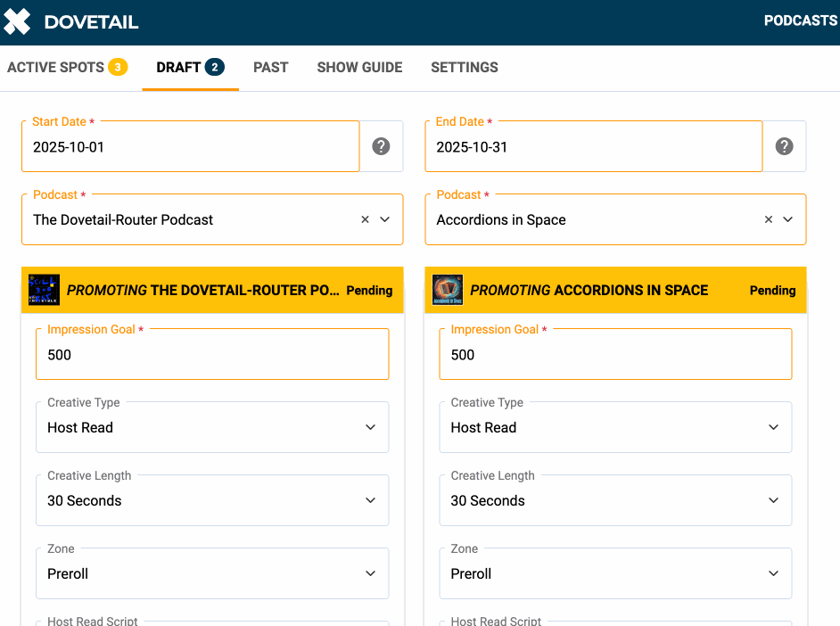The width and height of the screenshot is (840, 626).
Task: Click the Dovetail logo icon
Action: pyautogui.click(x=17, y=21)
